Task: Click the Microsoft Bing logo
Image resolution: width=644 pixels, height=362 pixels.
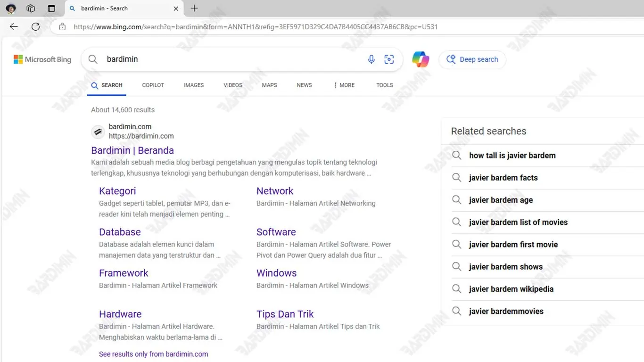Action: click(42, 59)
